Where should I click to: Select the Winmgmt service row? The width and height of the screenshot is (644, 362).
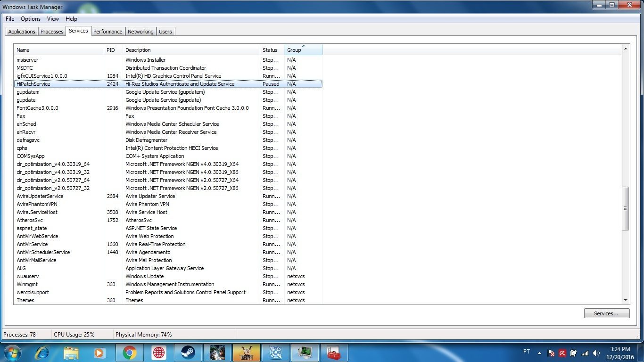point(168,284)
